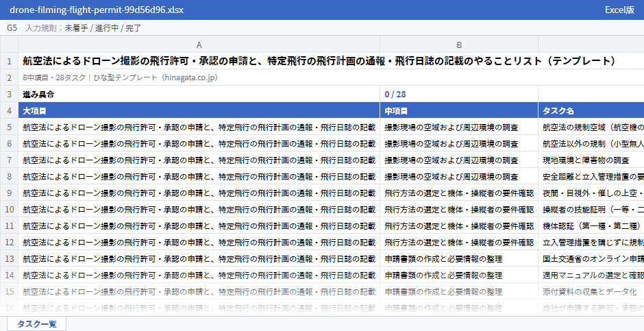This screenshot has height=331, width=644.
Task: Select cell A11 in the 大項目 column
Action: click(x=199, y=225)
